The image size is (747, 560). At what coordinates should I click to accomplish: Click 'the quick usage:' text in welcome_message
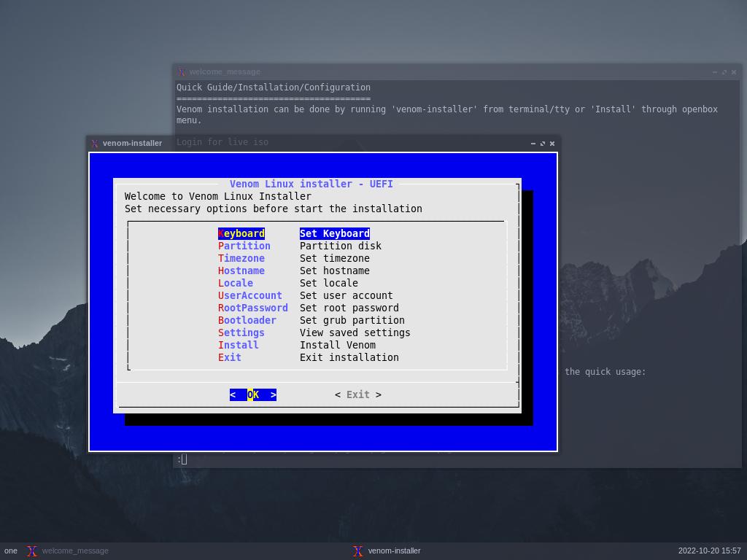(x=605, y=371)
